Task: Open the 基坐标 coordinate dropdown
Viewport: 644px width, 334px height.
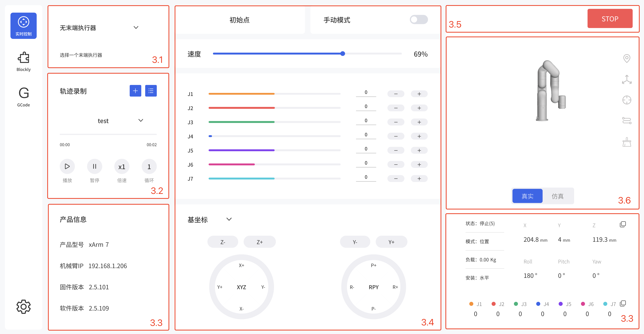Action: pos(229,219)
